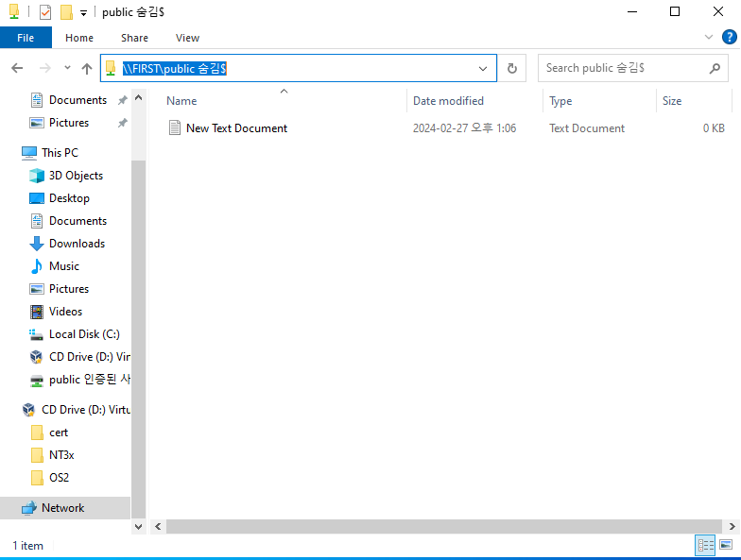Go forward with the Forward arrow
Screen dimensions: 741x560
click(45, 68)
